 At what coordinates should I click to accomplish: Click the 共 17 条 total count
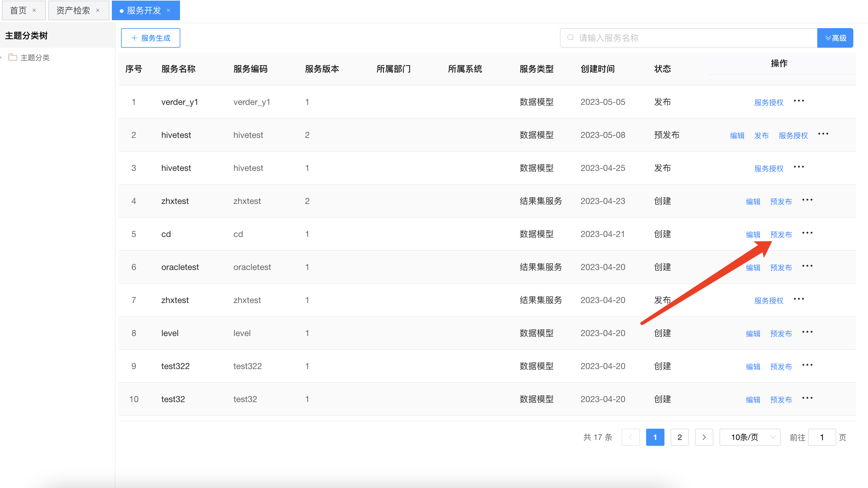(598, 437)
